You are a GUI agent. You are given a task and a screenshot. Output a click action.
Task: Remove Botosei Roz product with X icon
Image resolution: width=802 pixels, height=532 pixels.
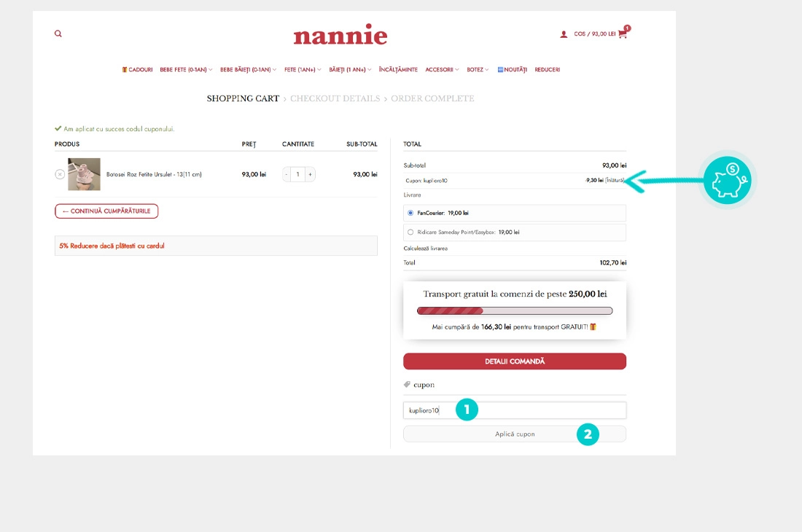(60, 174)
